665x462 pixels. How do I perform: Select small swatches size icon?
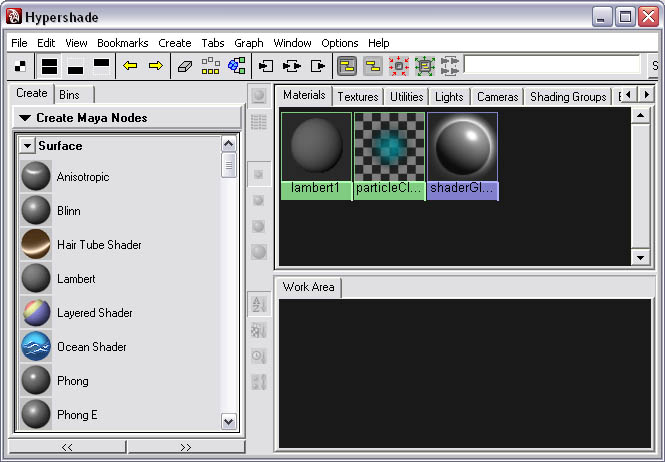pos(259,174)
